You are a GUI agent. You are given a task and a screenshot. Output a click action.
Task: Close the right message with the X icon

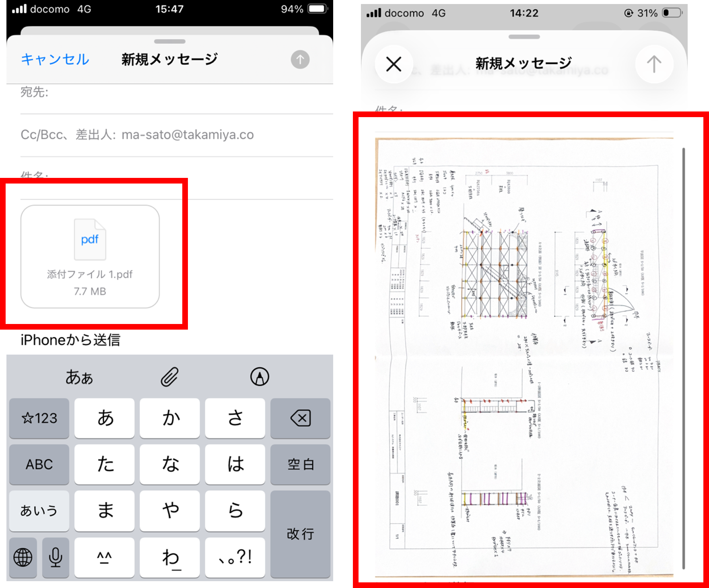[393, 64]
